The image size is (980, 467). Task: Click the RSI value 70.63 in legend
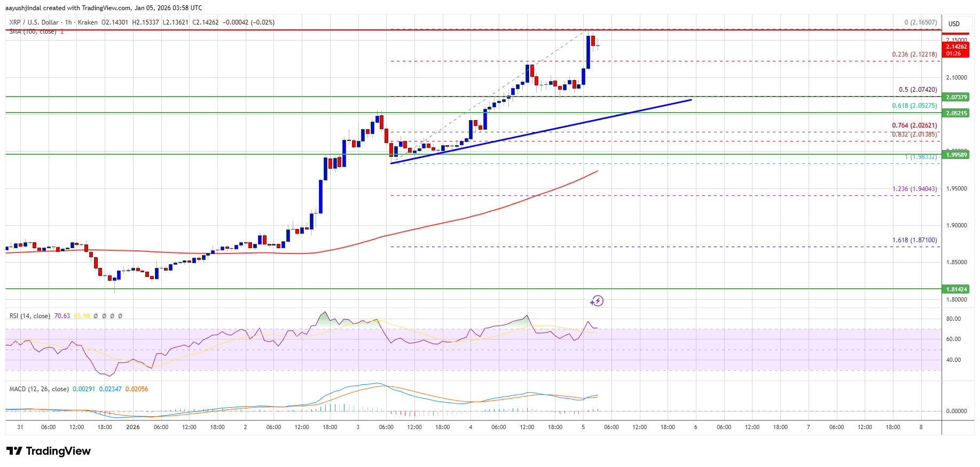coord(62,316)
